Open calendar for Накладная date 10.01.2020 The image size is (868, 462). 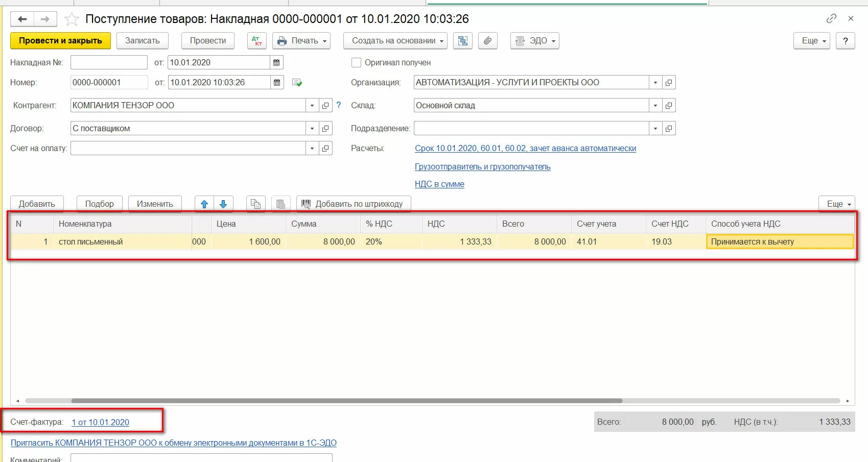click(x=276, y=62)
